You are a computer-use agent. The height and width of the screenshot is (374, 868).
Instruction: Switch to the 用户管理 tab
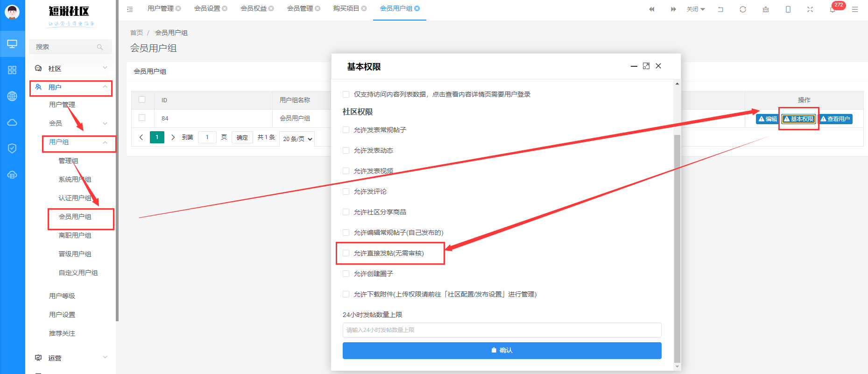160,8
